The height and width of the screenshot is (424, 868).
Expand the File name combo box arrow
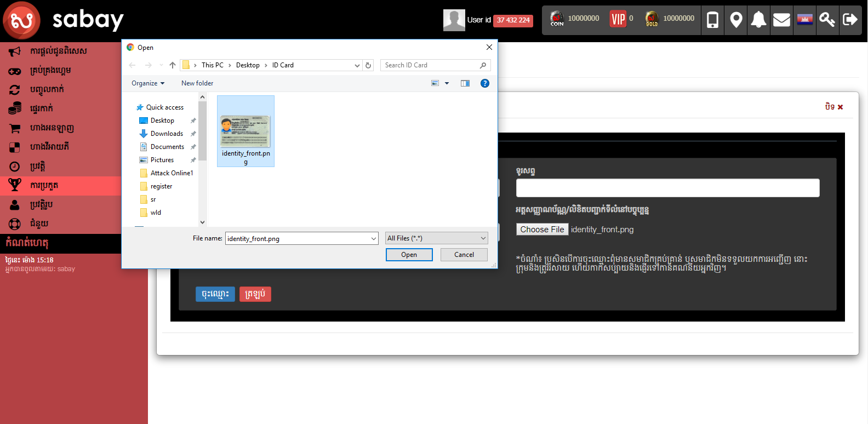click(374, 238)
